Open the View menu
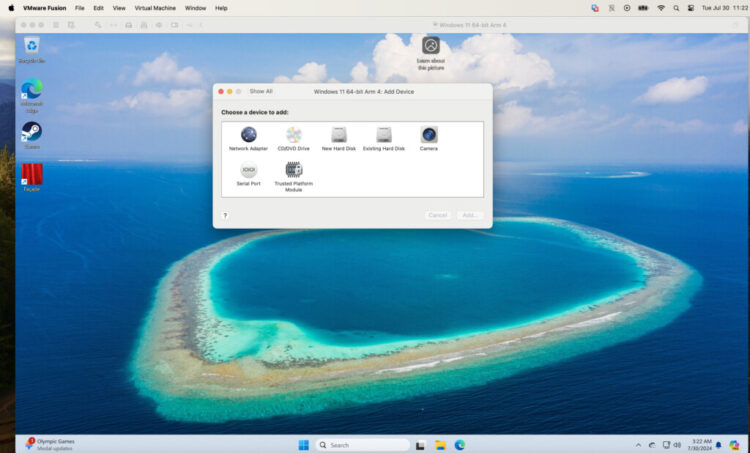Screen dimensions: 750x453 119,7
